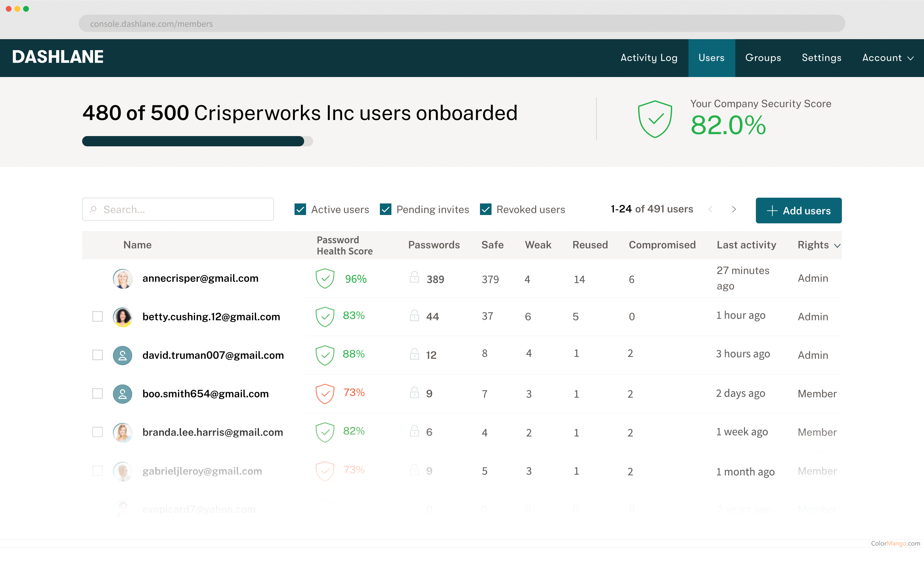Sort by the Weak column header

pyautogui.click(x=538, y=245)
